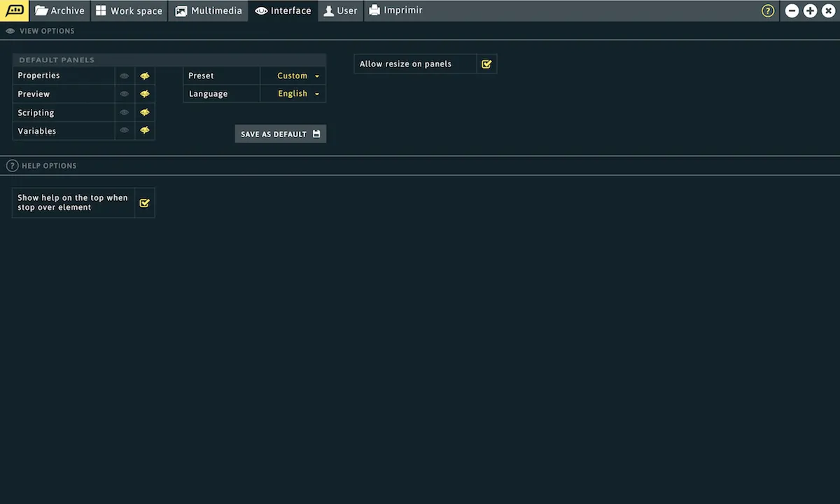Image resolution: width=840 pixels, height=504 pixels.
Task: Show the Properties panel with grey eye
Action: [x=125, y=76]
